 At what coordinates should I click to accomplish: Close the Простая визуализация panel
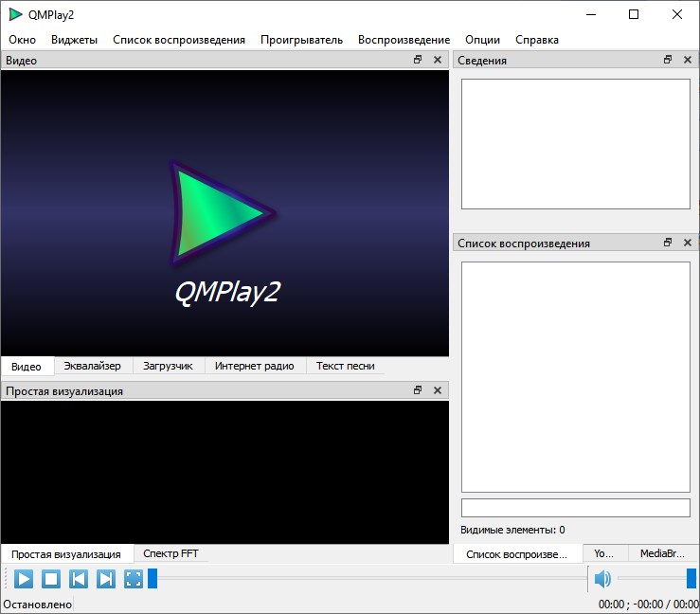pyautogui.click(x=438, y=390)
